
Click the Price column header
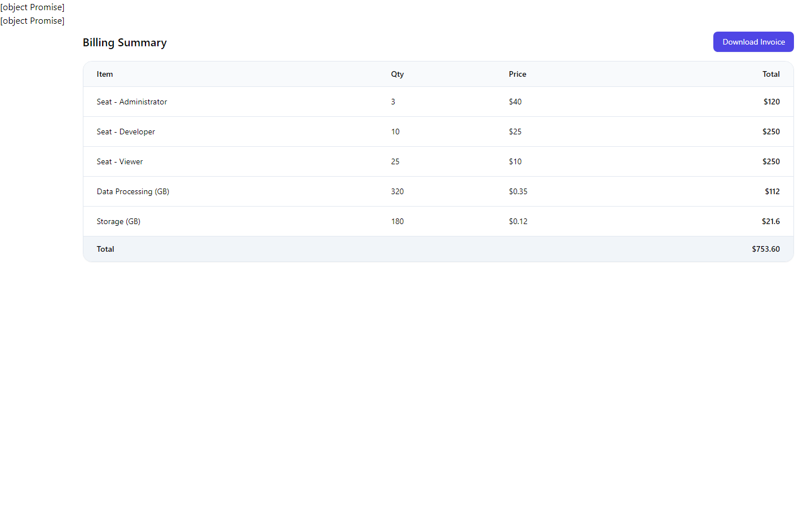pos(517,74)
